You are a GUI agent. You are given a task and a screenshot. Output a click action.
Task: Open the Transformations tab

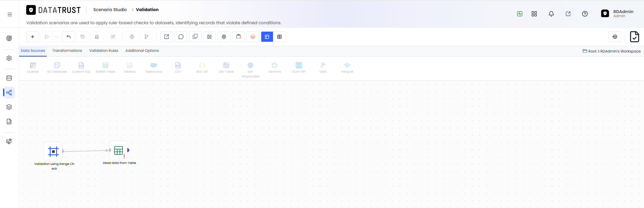(67, 51)
